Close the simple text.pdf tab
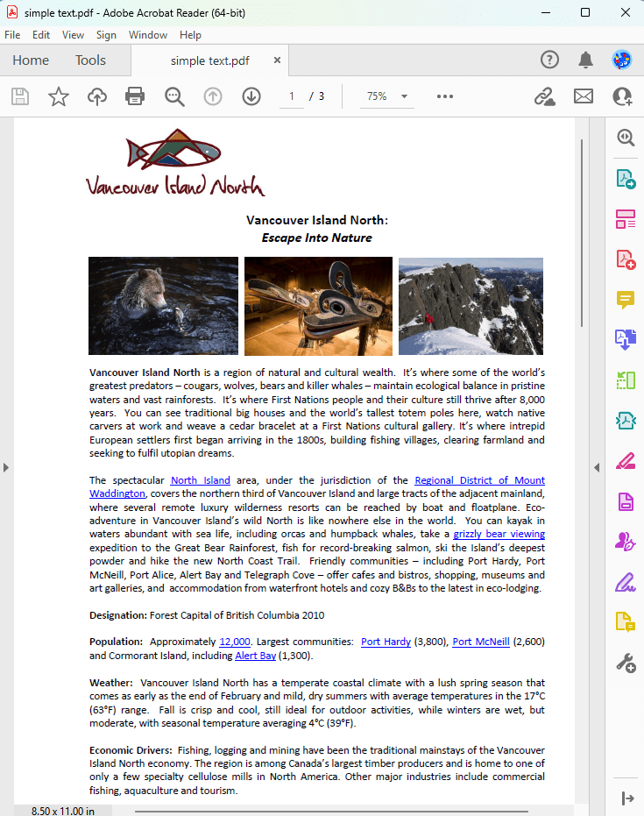The image size is (644, 816). pyautogui.click(x=277, y=60)
